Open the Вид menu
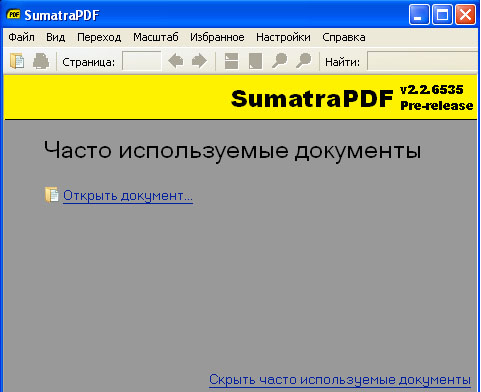The image size is (481, 392). pos(55,37)
